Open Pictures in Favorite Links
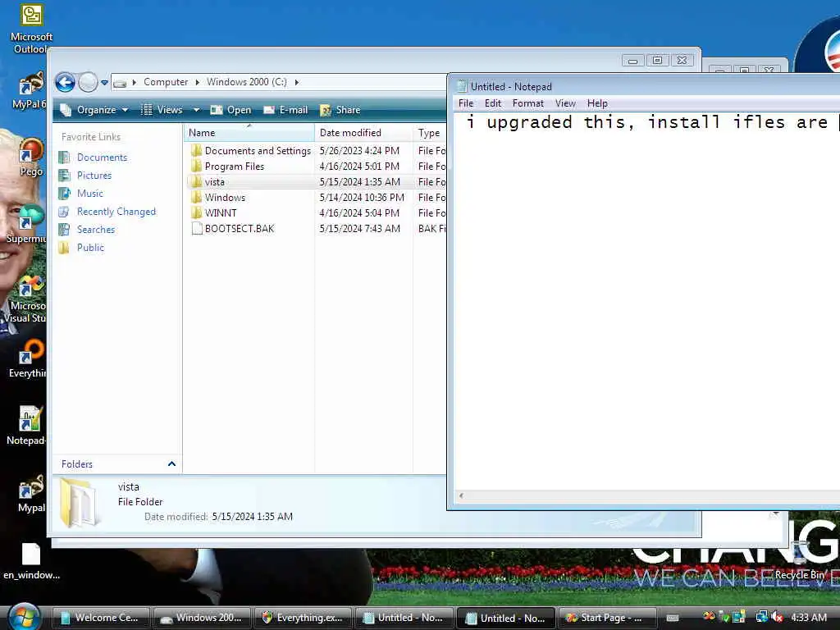Screen dimensions: 840x630 pyautogui.click(x=94, y=176)
